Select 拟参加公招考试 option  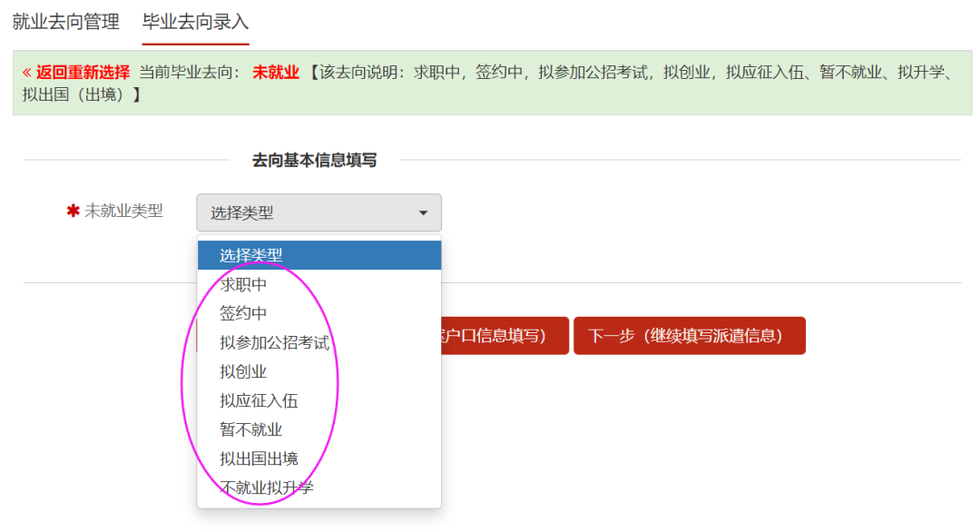[x=319, y=342]
